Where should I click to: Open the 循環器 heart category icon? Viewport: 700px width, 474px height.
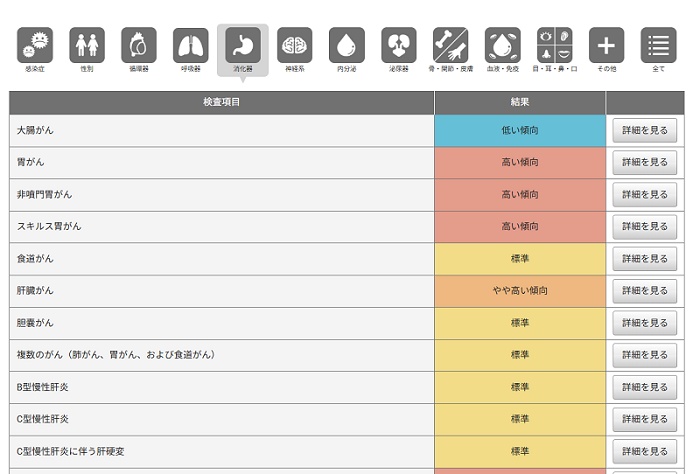(139, 46)
